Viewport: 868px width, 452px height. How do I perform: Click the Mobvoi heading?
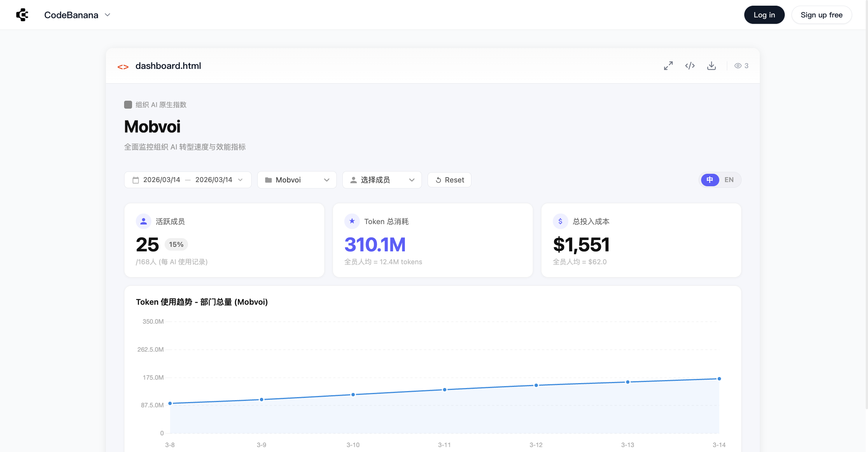152,126
